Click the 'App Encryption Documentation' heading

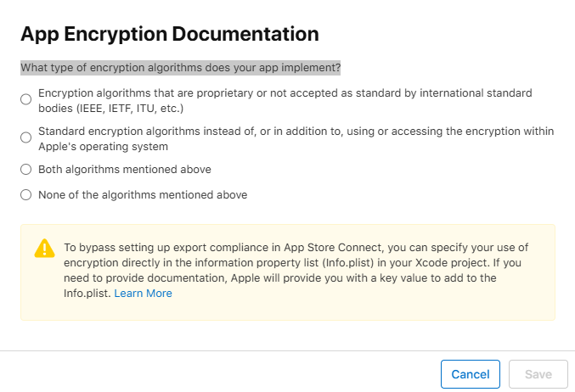pos(169,34)
